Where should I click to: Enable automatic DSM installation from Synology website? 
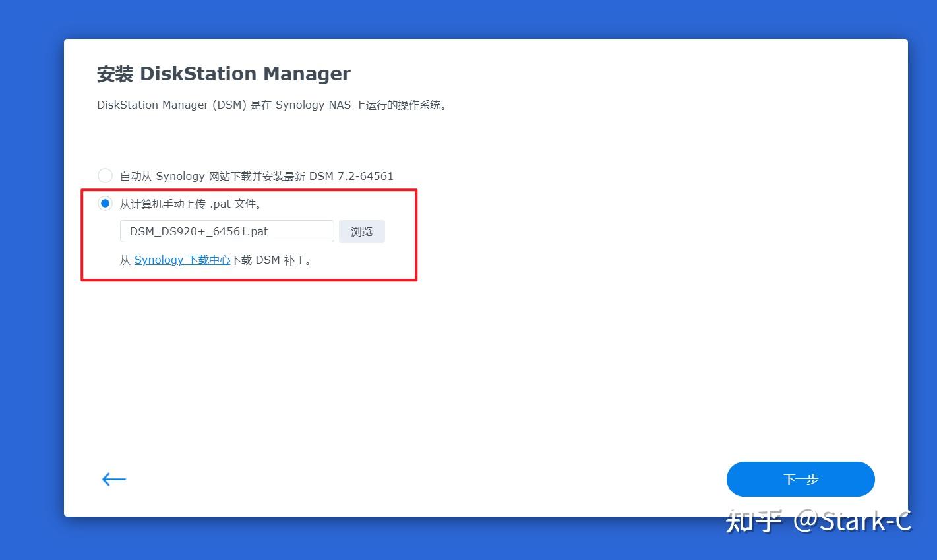(x=105, y=175)
